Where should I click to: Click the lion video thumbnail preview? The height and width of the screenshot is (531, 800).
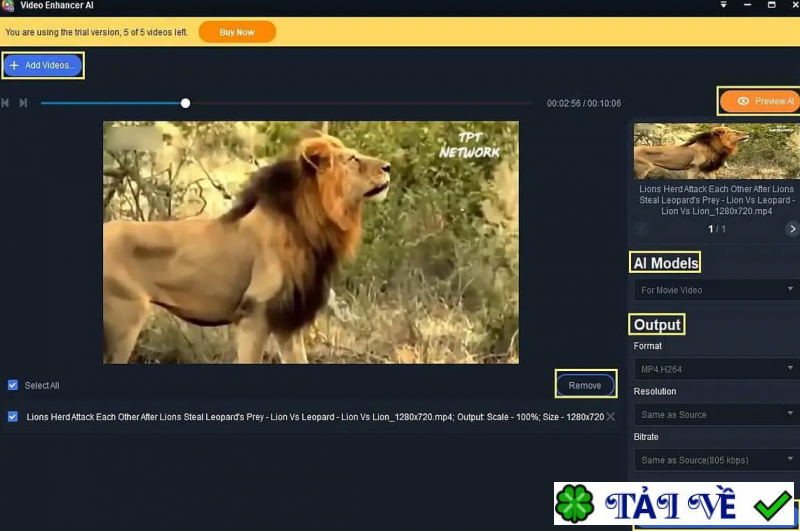pyautogui.click(x=716, y=150)
